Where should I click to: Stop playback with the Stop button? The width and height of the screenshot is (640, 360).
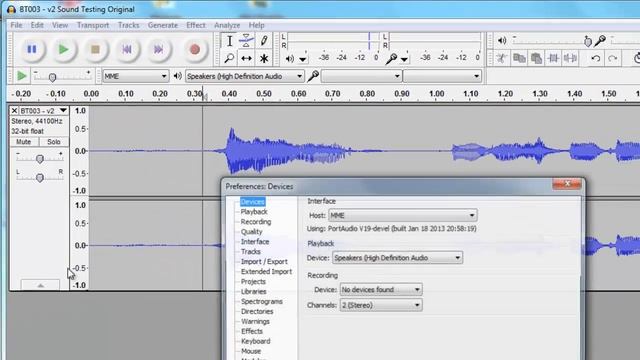click(x=95, y=49)
